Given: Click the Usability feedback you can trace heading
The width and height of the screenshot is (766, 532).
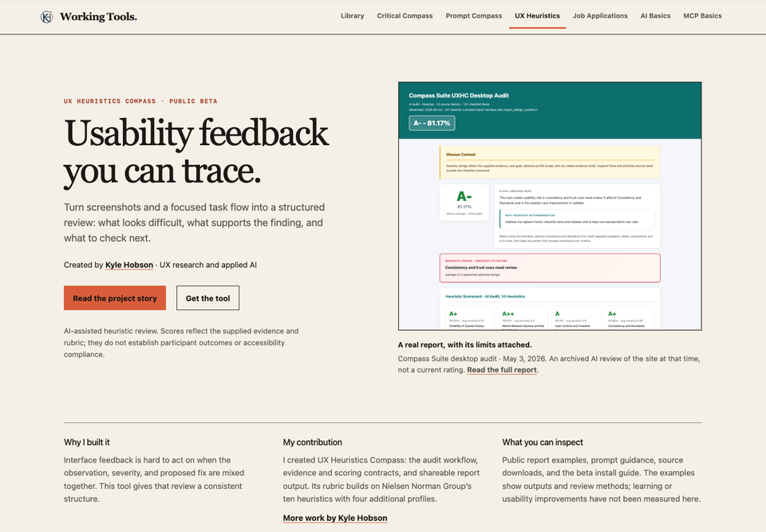Looking at the screenshot, I should [x=196, y=152].
